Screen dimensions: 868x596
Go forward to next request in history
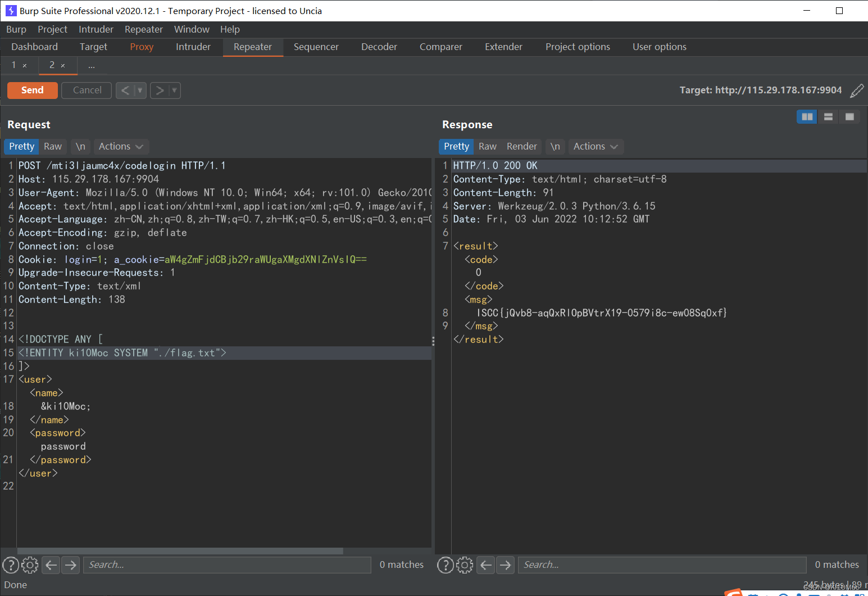160,91
